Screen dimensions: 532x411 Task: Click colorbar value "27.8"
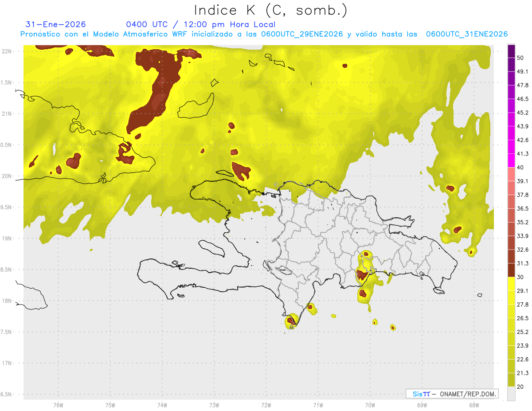point(522,305)
